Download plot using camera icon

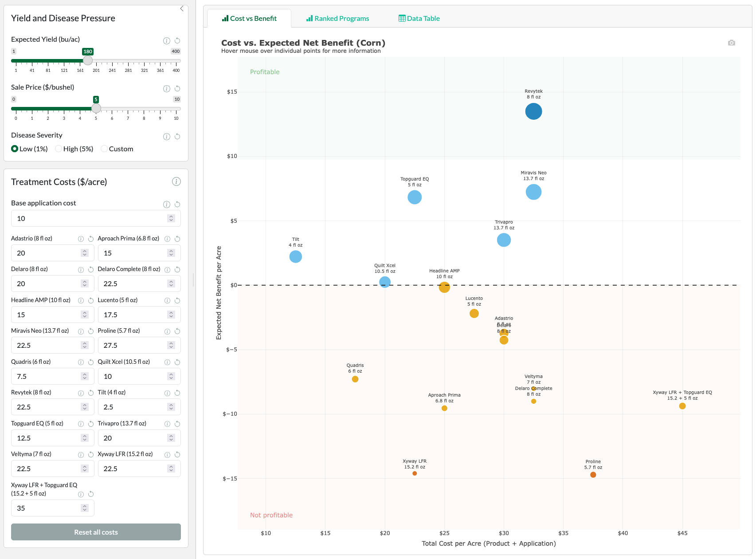(731, 43)
